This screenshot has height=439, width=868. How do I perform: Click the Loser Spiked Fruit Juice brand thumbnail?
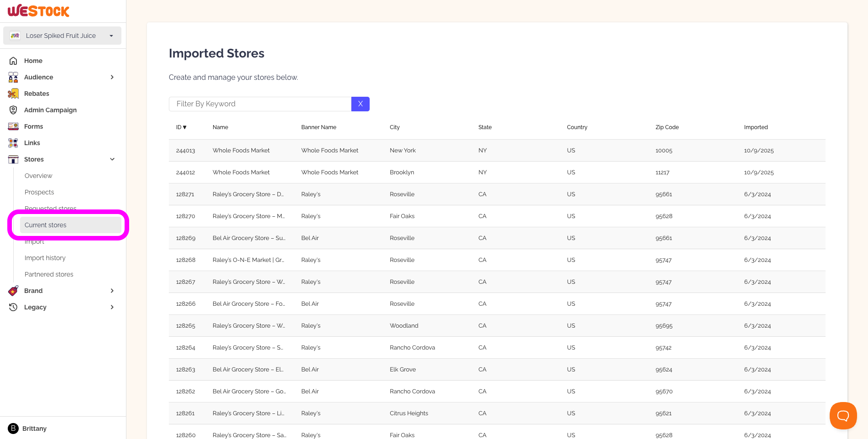coord(15,36)
